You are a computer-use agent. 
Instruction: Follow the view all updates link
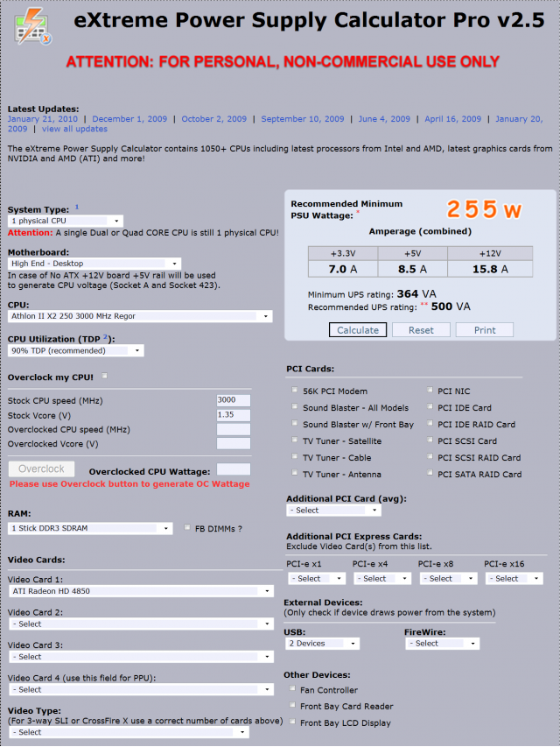click(x=74, y=129)
